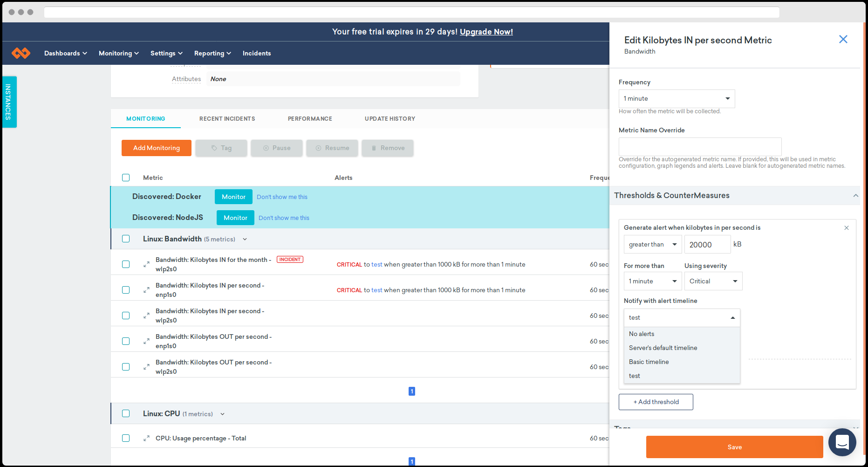Click page 1 under Bandwidth metrics
868x467 pixels.
point(412,391)
